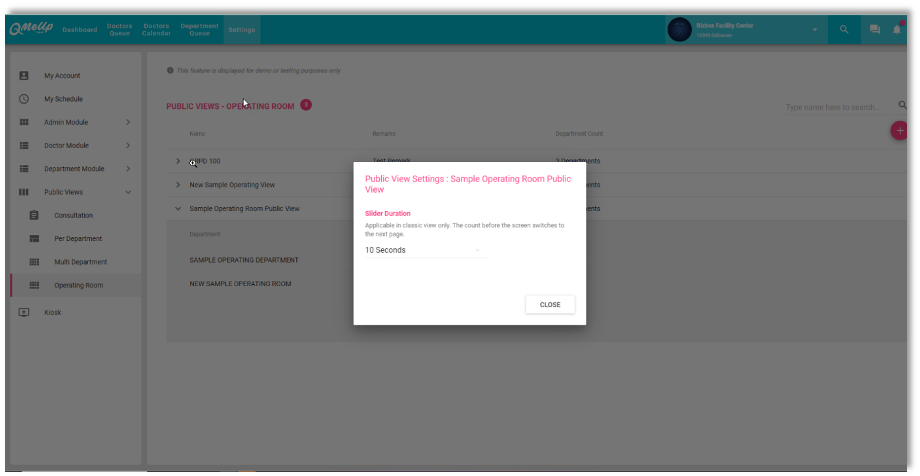The image size is (920, 476).
Task: Click the type name search field
Action: [x=836, y=107]
